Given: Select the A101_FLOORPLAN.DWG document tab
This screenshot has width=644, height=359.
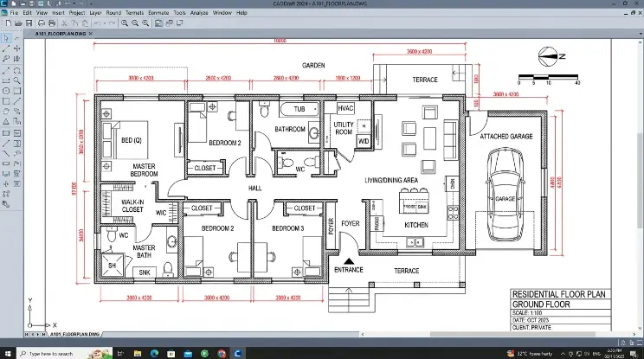Looking at the screenshot, I should (x=61, y=34).
